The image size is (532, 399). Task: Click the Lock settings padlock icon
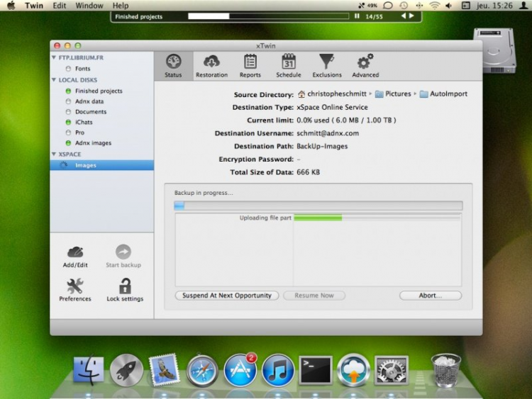click(x=125, y=286)
